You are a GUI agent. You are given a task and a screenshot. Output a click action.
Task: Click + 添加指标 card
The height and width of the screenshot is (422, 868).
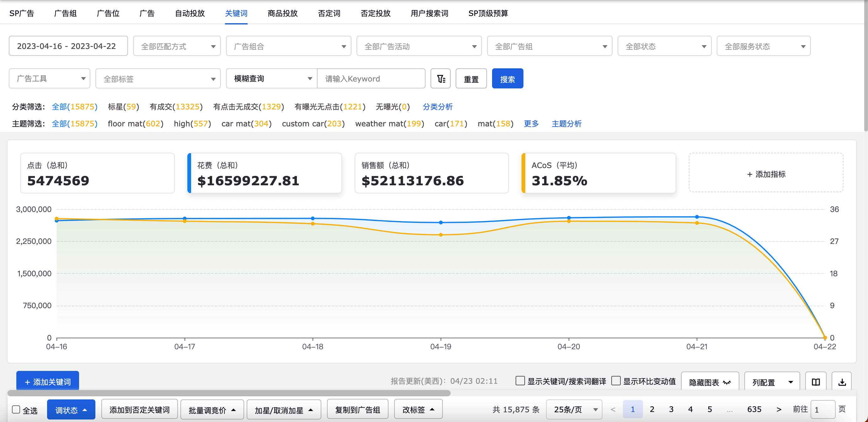click(766, 173)
